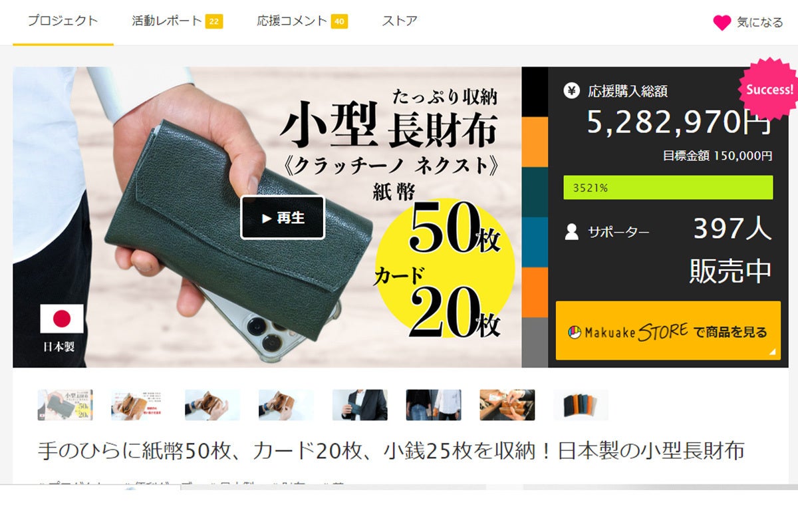Open the プロジェクト tab

63,21
